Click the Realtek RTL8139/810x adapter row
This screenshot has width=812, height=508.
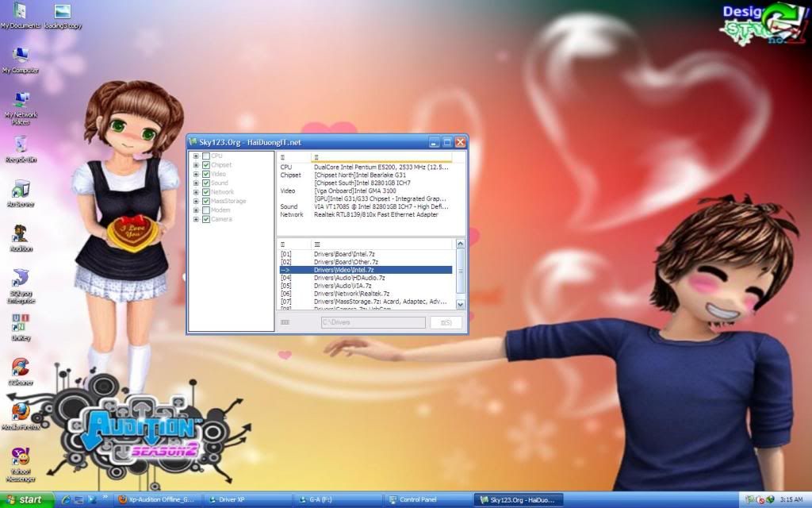pos(366,214)
